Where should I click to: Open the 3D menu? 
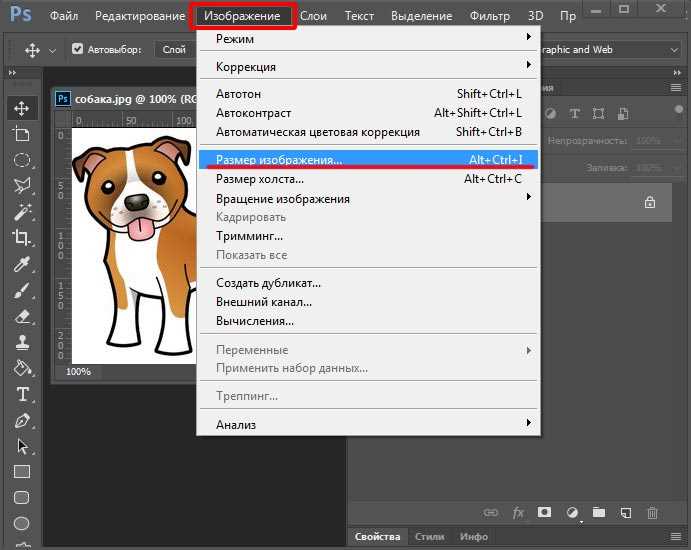tap(535, 16)
